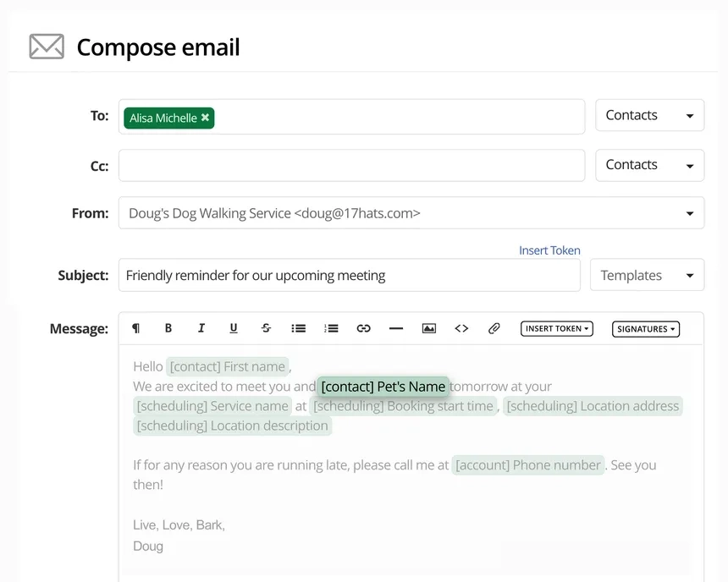The width and height of the screenshot is (728, 582).
Task: Insert a horizontal line
Action: coord(396,328)
